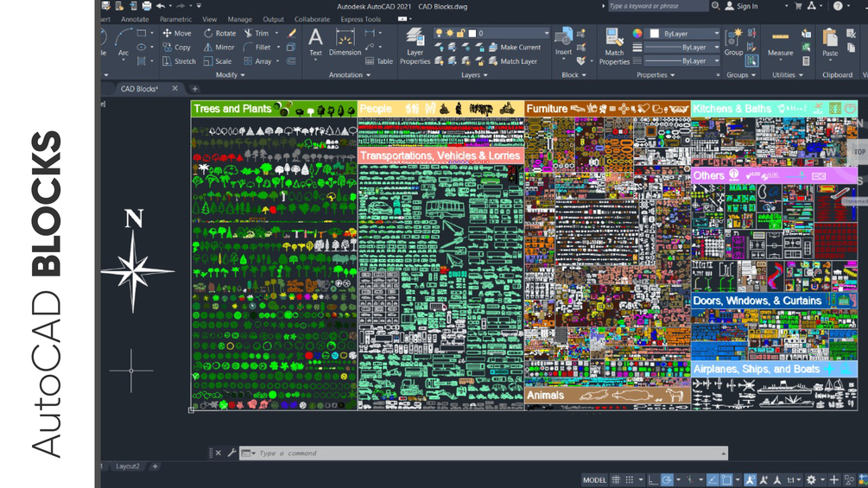Viewport: 868px width, 488px height.
Task: Toggle annotation objects visibility in status bar
Action: [x=750, y=479]
